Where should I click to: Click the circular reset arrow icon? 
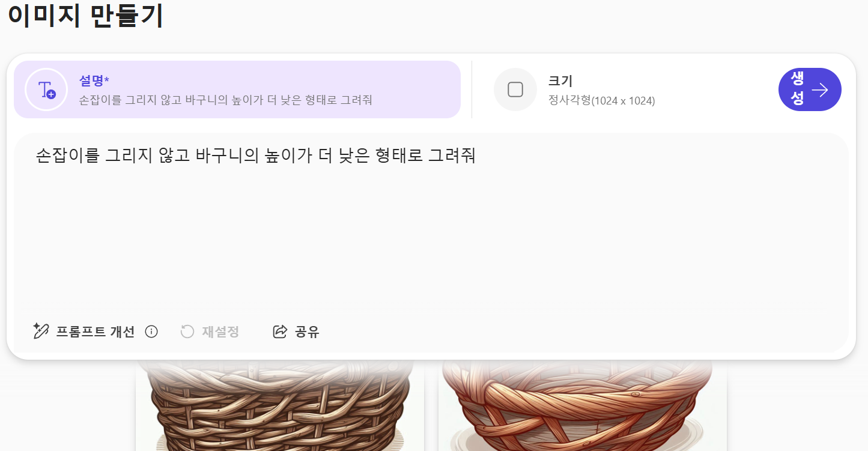point(187,331)
